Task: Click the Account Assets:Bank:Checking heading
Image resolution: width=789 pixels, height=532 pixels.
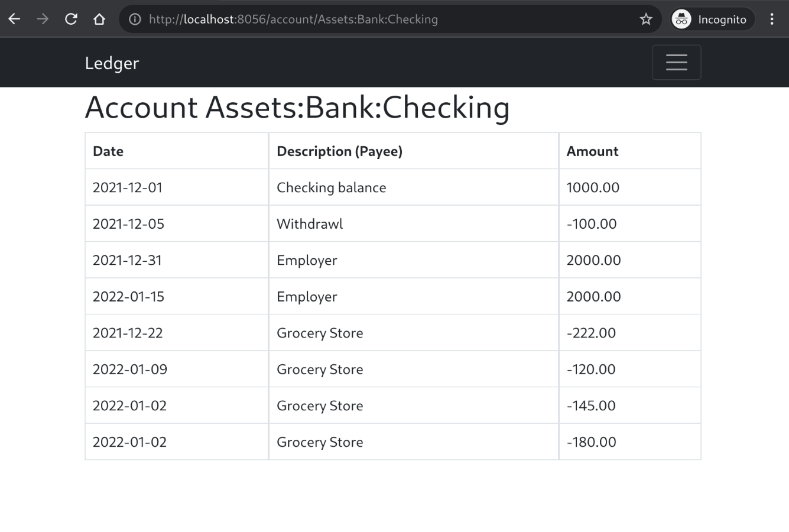Action: click(297, 108)
